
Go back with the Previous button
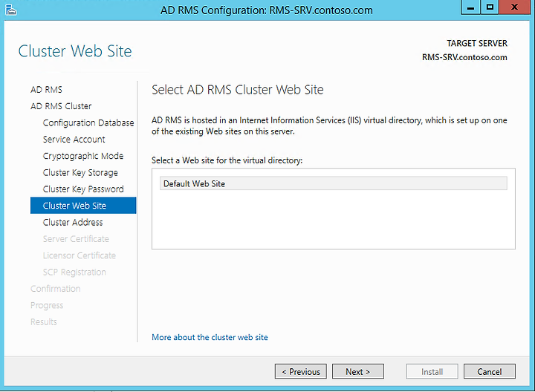pyautogui.click(x=301, y=371)
